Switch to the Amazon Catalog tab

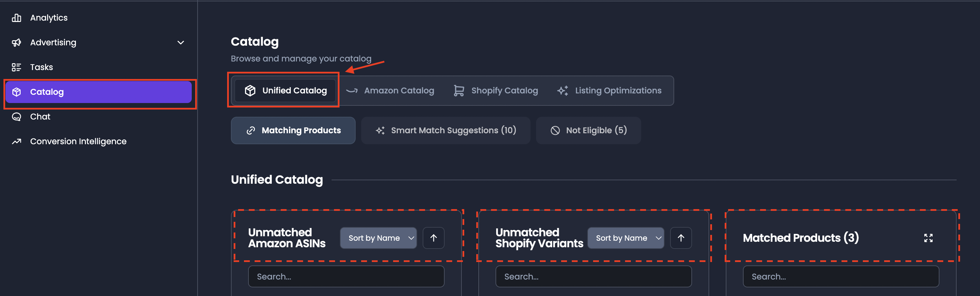390,90
